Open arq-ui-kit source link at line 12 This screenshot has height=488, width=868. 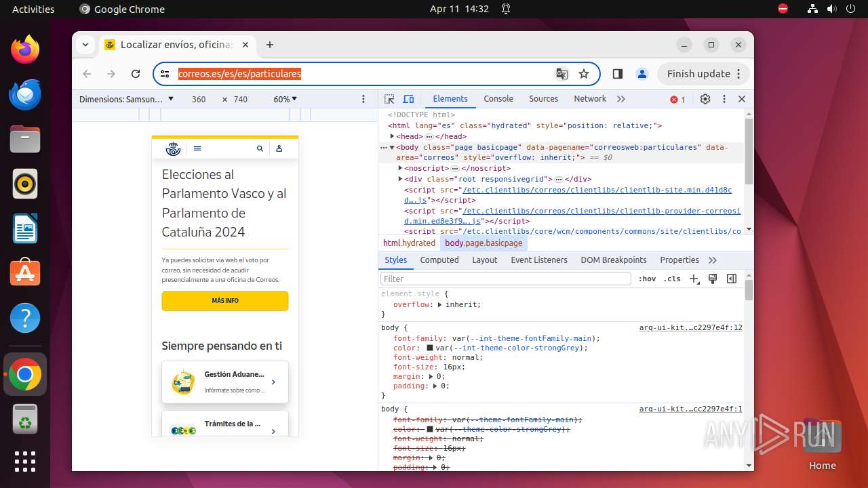click(690, 327)
